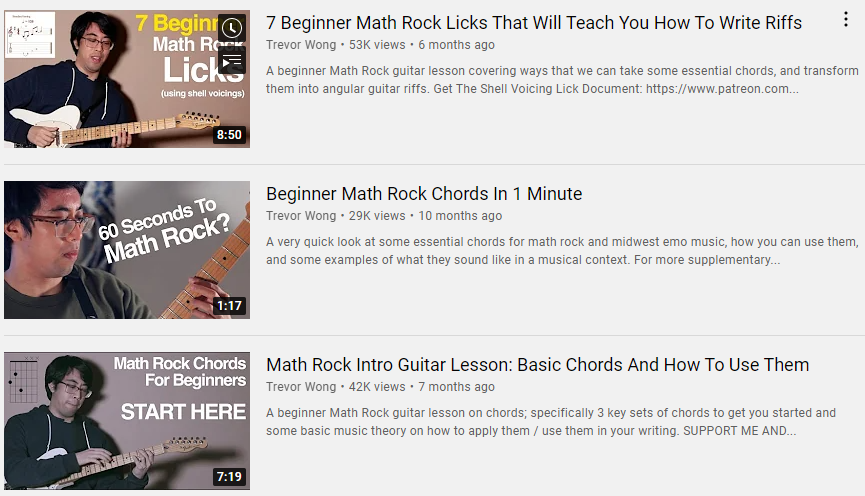Open title '7 Beginner Math Rock Licks' video
865x496 pixels.
pos(534,23)
